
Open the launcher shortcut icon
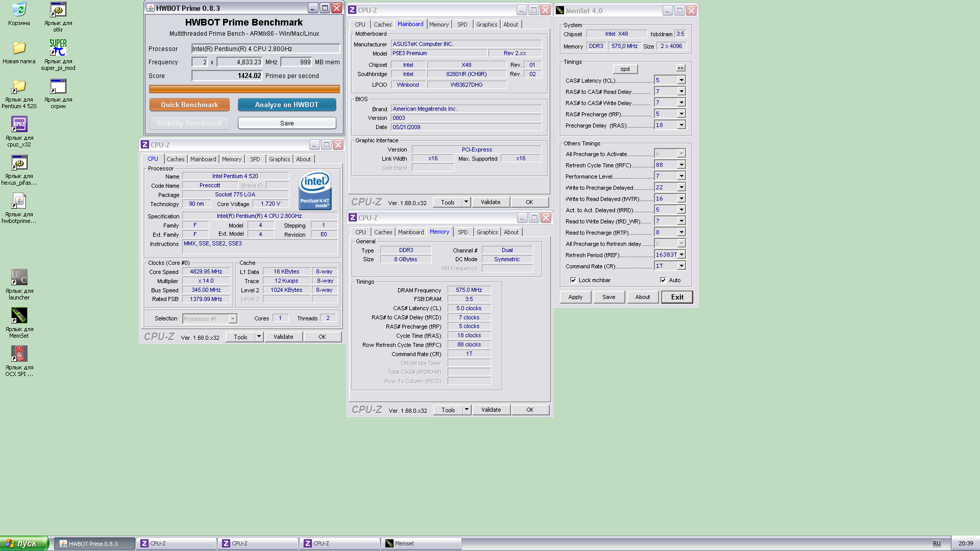click(19, 277)
